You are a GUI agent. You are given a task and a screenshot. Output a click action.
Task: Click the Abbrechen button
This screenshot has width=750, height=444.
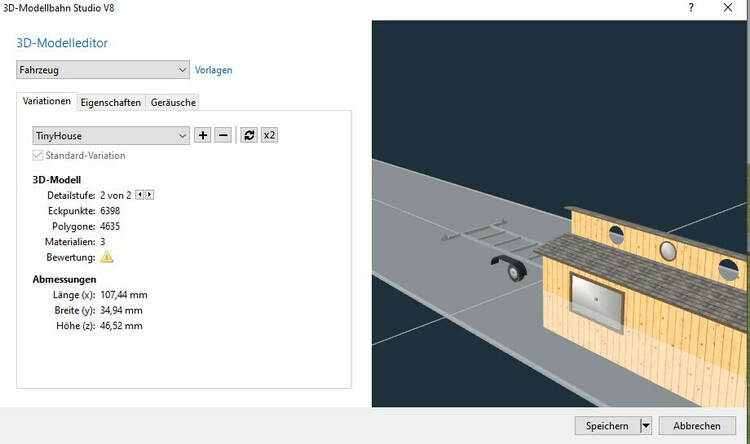pyautogui.click(x=697, y=425)
